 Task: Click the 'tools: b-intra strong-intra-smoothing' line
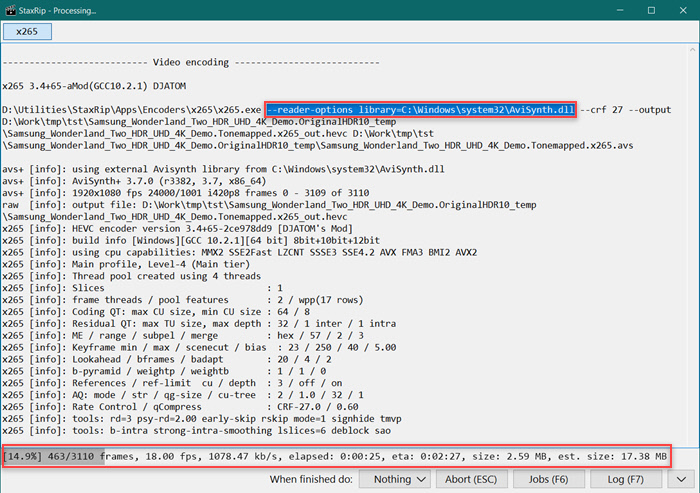tap(196, 431)
